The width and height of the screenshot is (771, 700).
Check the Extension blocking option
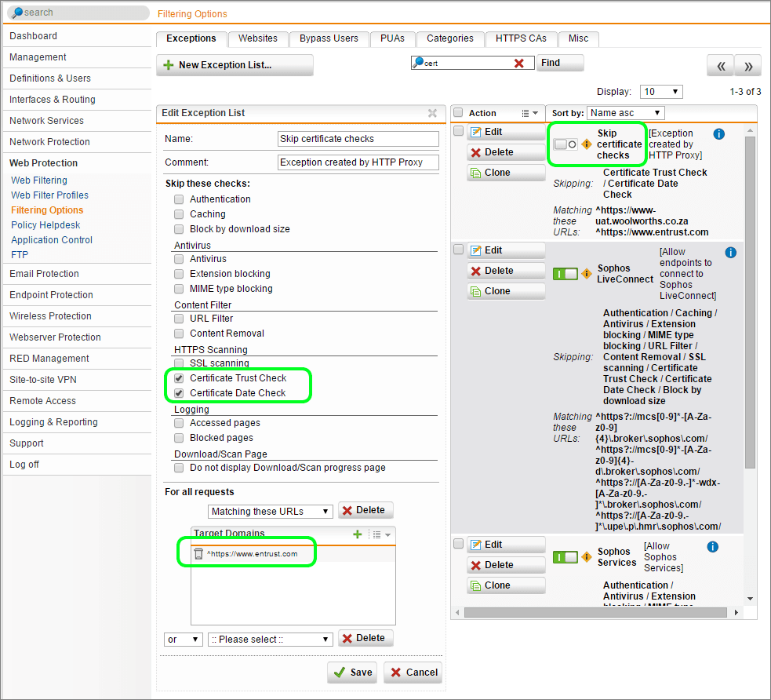(x=179, y=274)
